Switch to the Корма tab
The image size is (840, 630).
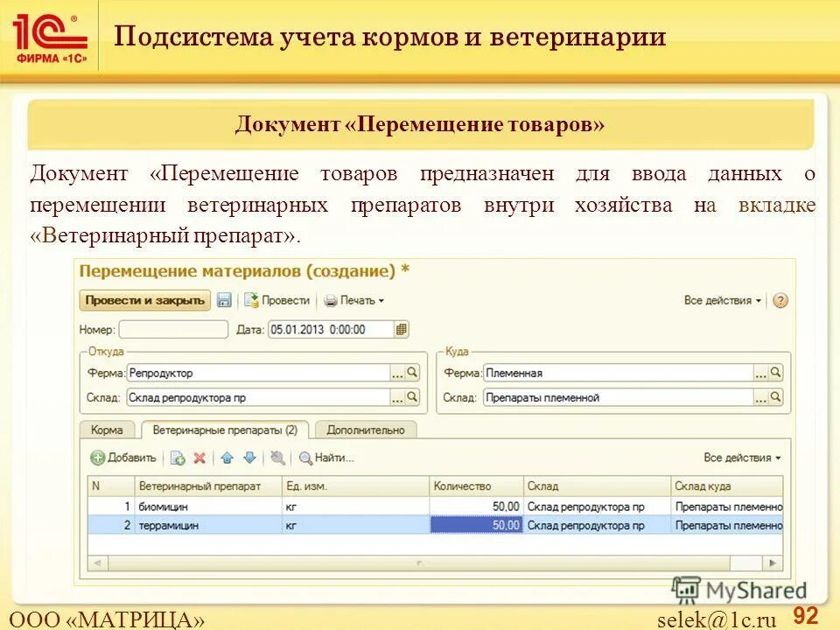108,429
